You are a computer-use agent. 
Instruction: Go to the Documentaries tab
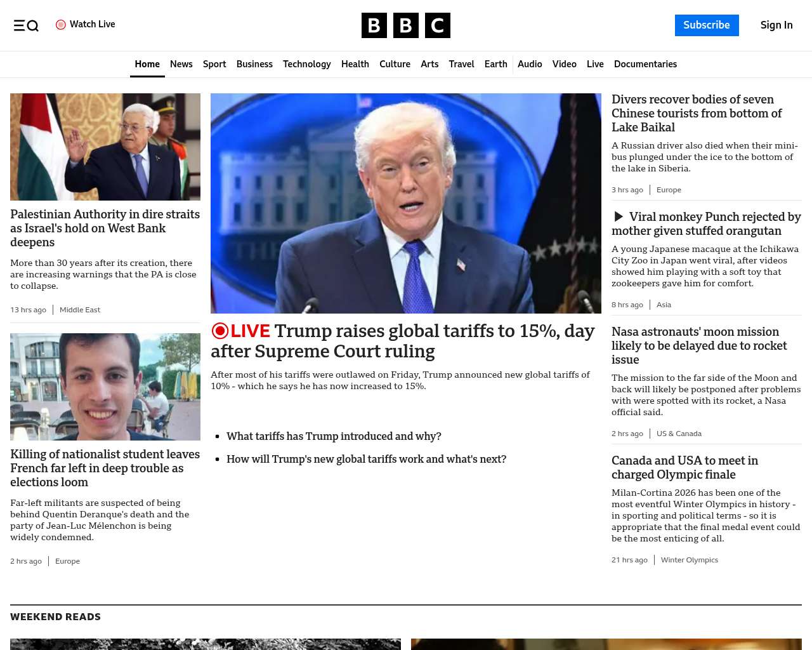(645, 64)
